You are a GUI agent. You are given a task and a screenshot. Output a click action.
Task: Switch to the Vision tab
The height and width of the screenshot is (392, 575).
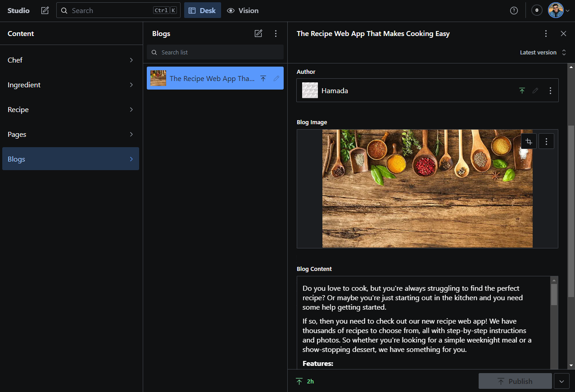tap(243, 10)
